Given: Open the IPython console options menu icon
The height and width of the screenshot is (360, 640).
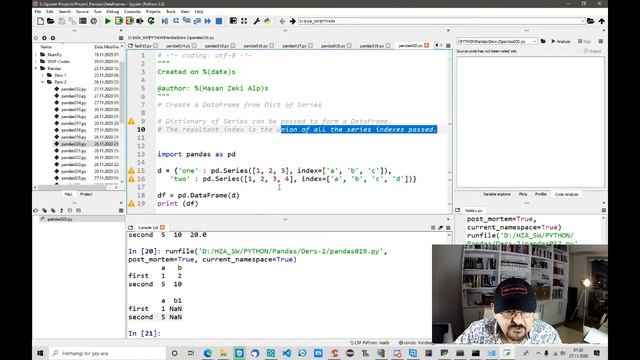Looking at the screenshot, I should (x=448, y=227).
